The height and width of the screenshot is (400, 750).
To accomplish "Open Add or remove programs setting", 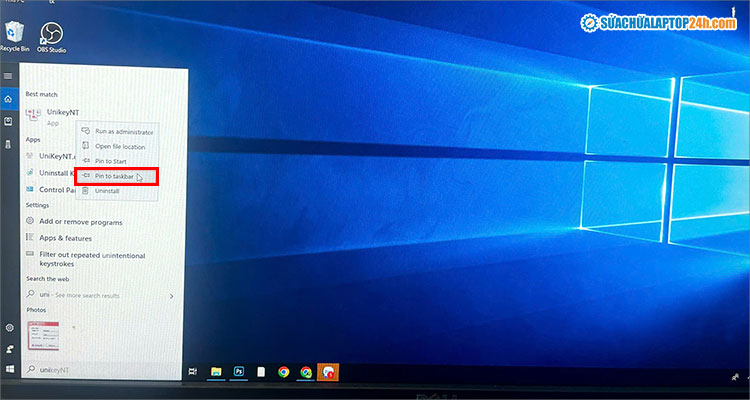I will point(74,222).
